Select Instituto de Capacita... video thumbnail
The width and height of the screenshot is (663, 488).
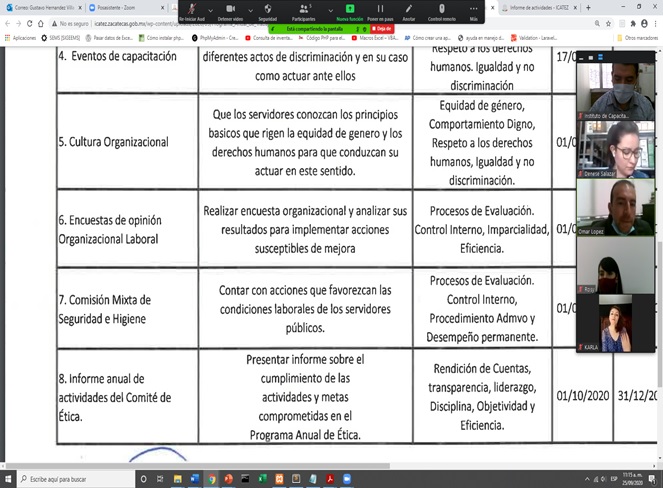tap(616, 91)
